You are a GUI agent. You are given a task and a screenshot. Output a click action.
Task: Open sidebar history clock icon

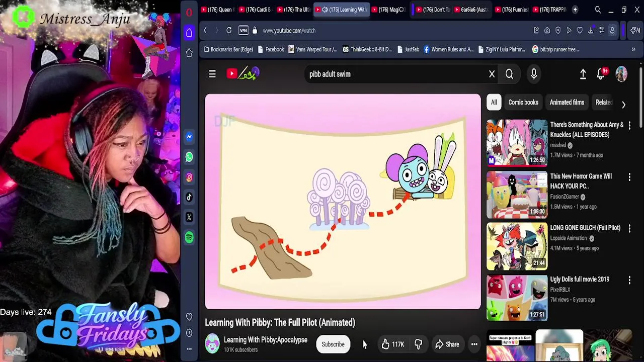[189, 333]
